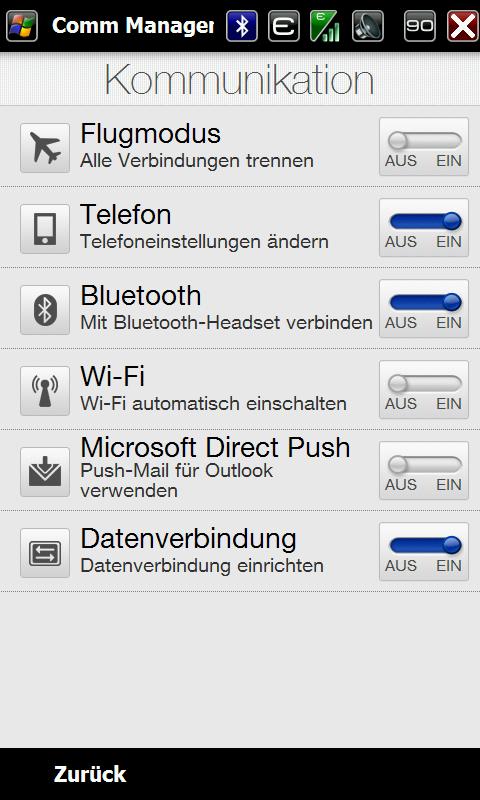480x800 pixels.
Task: Open the Windows Start flag icon
Action: point(22,26)
